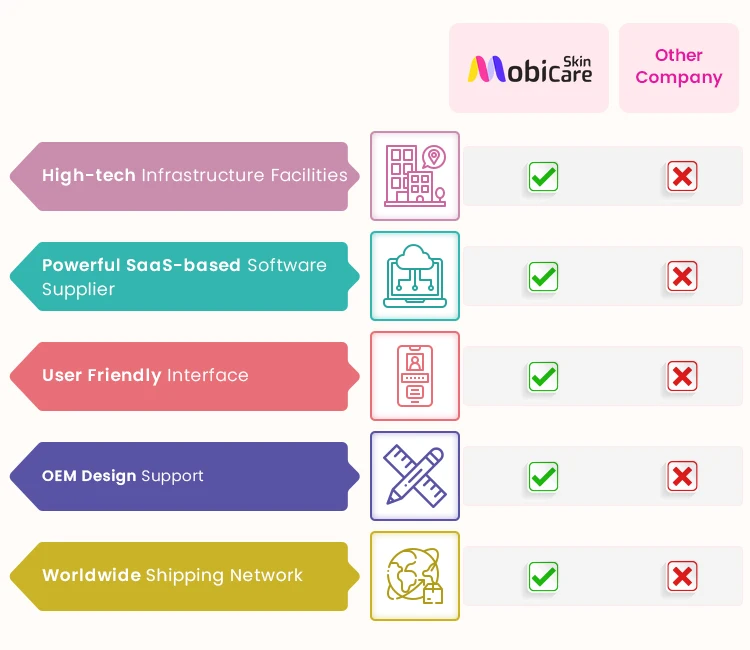Click the red cross in the OEM Design row
Image resolution: width=750 pixels, height=650 pixels.
[x=682, y=476]
